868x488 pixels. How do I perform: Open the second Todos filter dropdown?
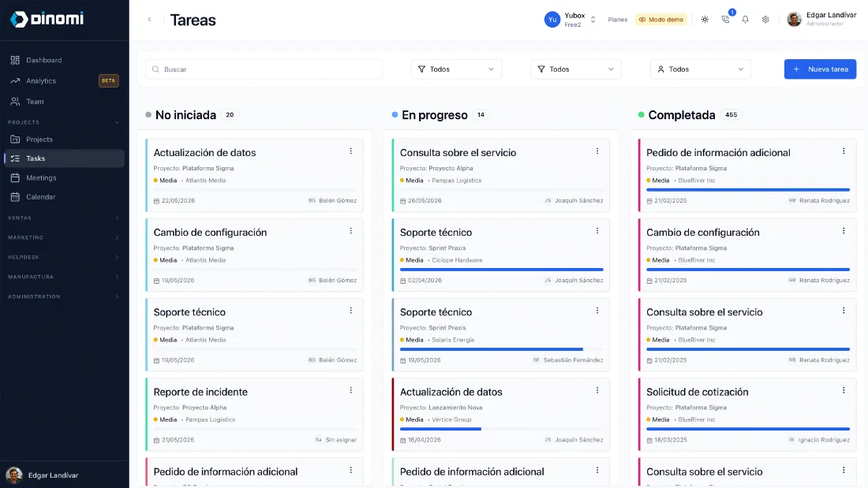576,69
